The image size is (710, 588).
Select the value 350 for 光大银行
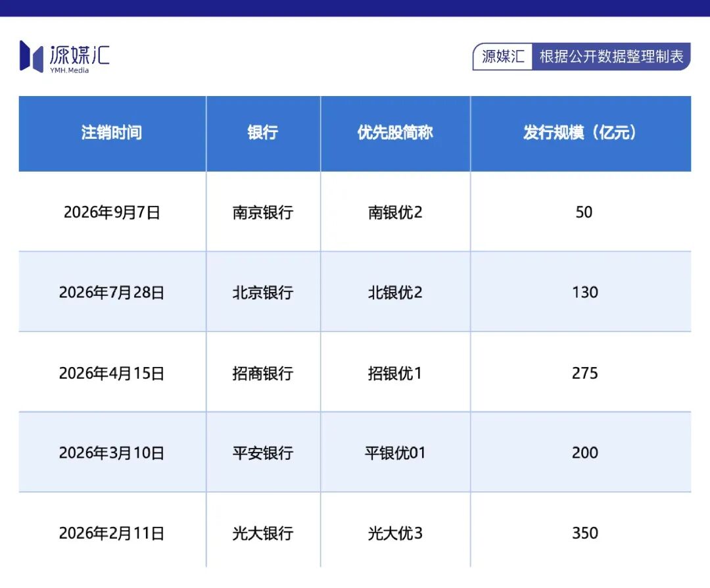(584, 533)
